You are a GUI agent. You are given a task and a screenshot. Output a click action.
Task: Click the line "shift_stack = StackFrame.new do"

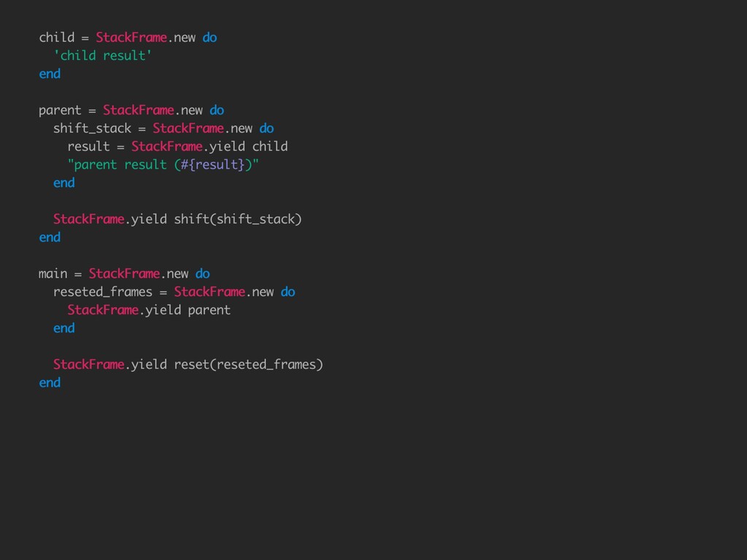coord(163,128)
